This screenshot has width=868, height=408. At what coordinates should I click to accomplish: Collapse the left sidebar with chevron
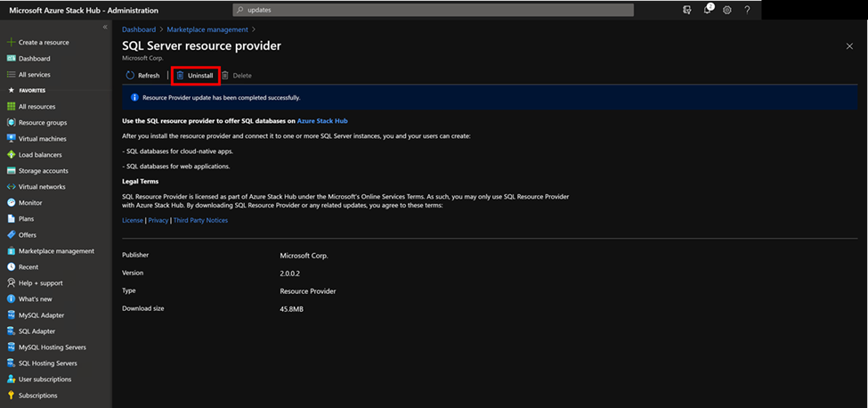click(105, 28)
